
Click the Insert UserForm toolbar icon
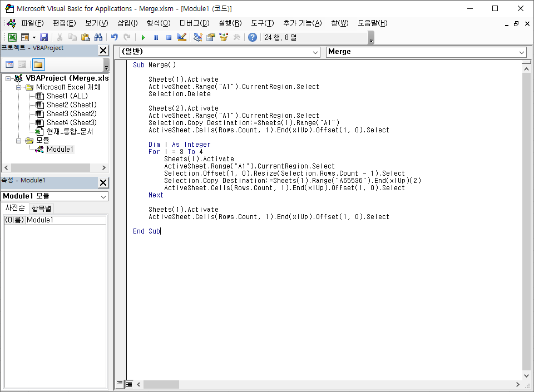(25, 37)
